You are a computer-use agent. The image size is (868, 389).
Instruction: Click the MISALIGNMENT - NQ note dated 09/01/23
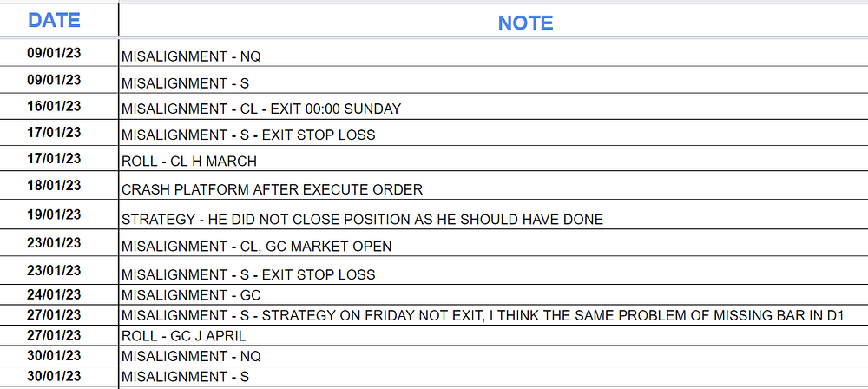191,56
